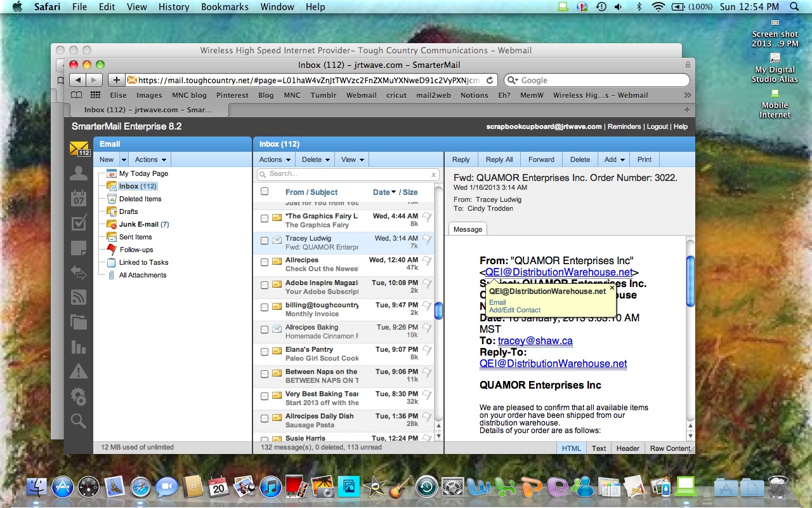Add bookmark with the plus button
This screenshot has width=812, height=508.
click(116, 80)
